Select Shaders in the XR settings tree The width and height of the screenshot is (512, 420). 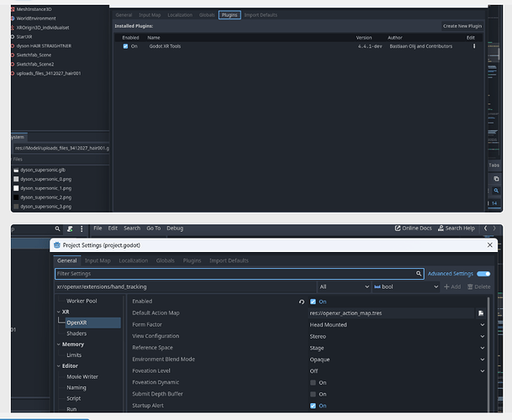(77, 333)
